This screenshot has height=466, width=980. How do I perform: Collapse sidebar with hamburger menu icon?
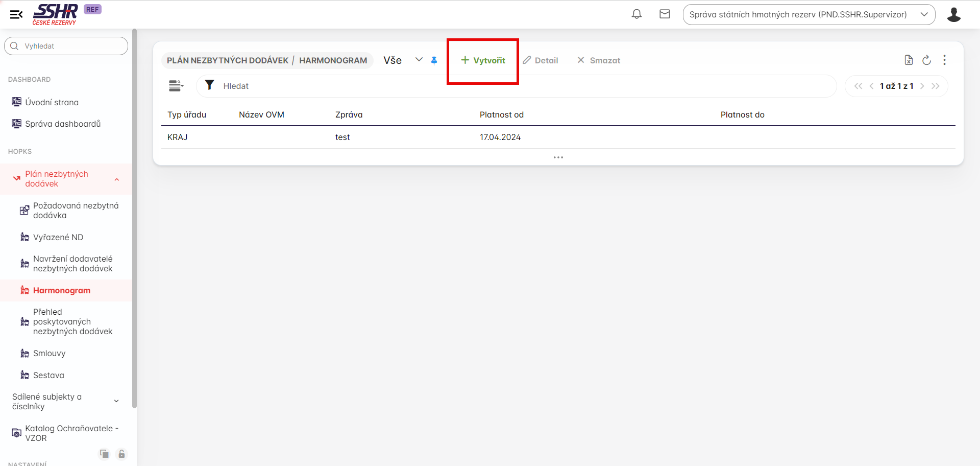click(16, 14)
